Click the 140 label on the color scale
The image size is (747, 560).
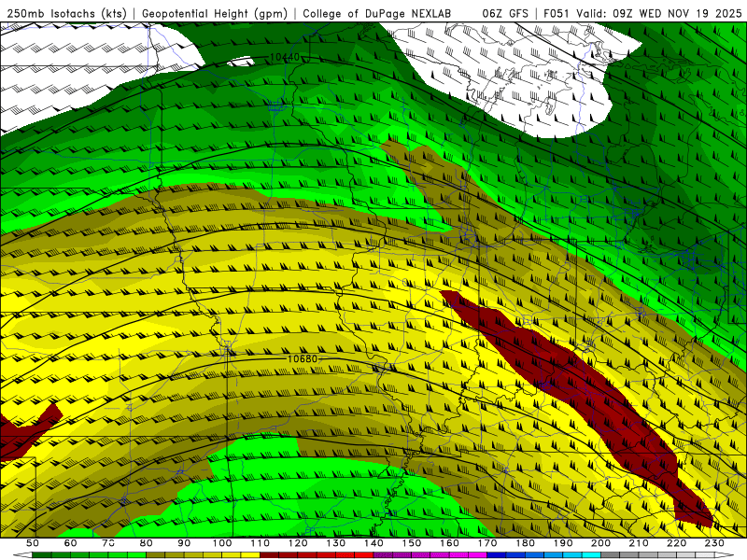(373, 543)
